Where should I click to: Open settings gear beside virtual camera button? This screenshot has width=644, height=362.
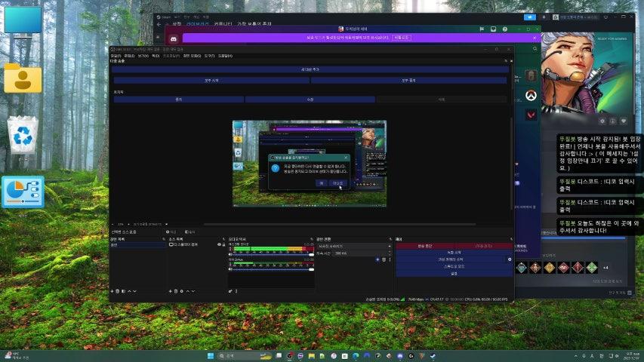click(509, 259)
